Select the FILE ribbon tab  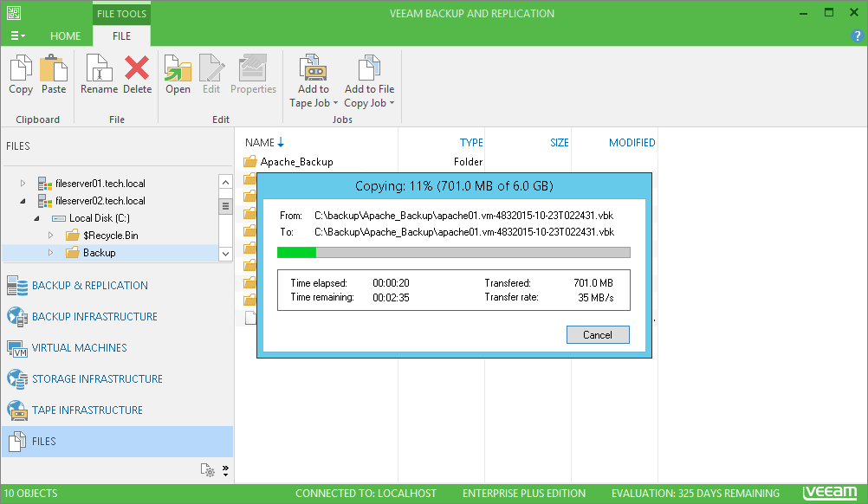(122, 36)
